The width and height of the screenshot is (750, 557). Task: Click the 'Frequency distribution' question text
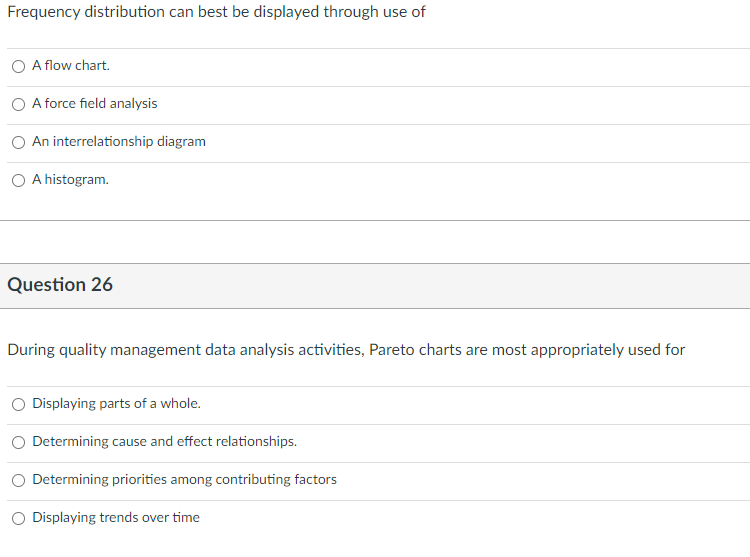pyautogui.click(x=85, y=12)
